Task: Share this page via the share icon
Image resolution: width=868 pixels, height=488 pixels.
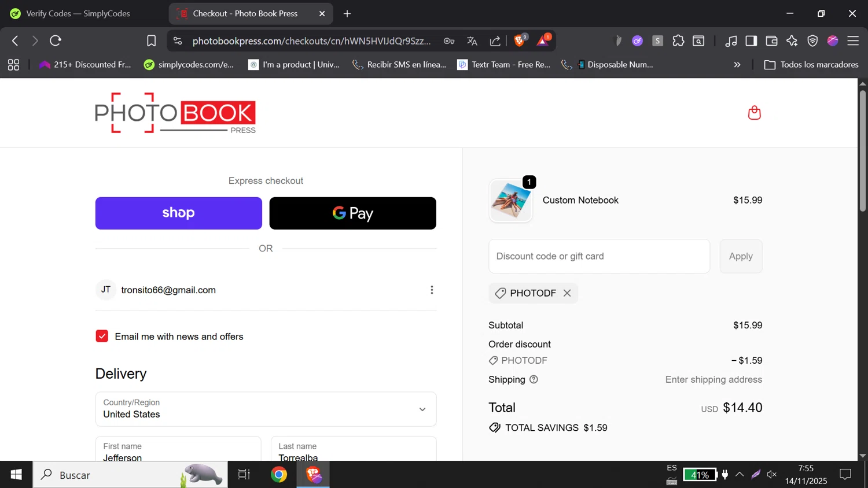Action: point(495,40)
